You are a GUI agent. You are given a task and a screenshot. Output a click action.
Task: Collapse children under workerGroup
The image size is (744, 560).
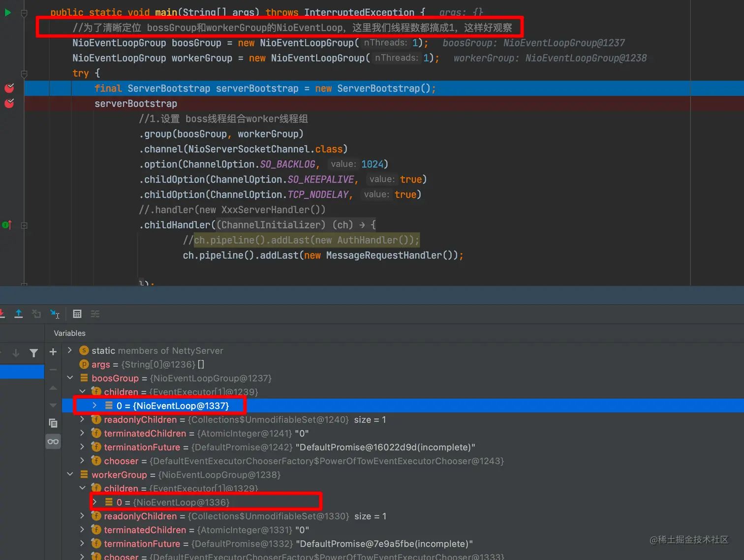pyautogui.click(x=82, y=488)
